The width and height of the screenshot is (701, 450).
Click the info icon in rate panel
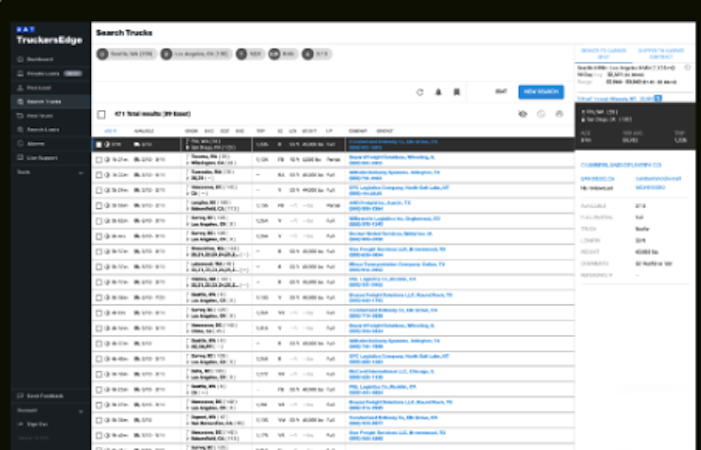[688, 68]
